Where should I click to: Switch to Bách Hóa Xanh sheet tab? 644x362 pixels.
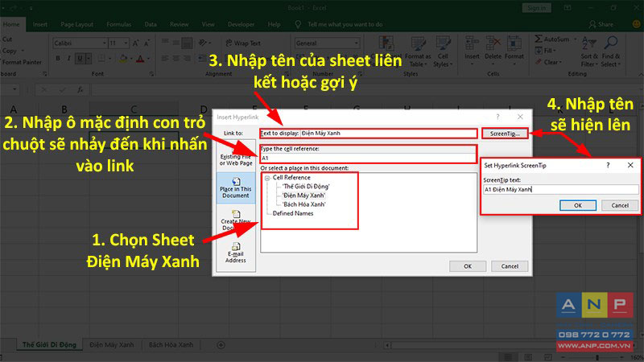[x=171, y=345]
